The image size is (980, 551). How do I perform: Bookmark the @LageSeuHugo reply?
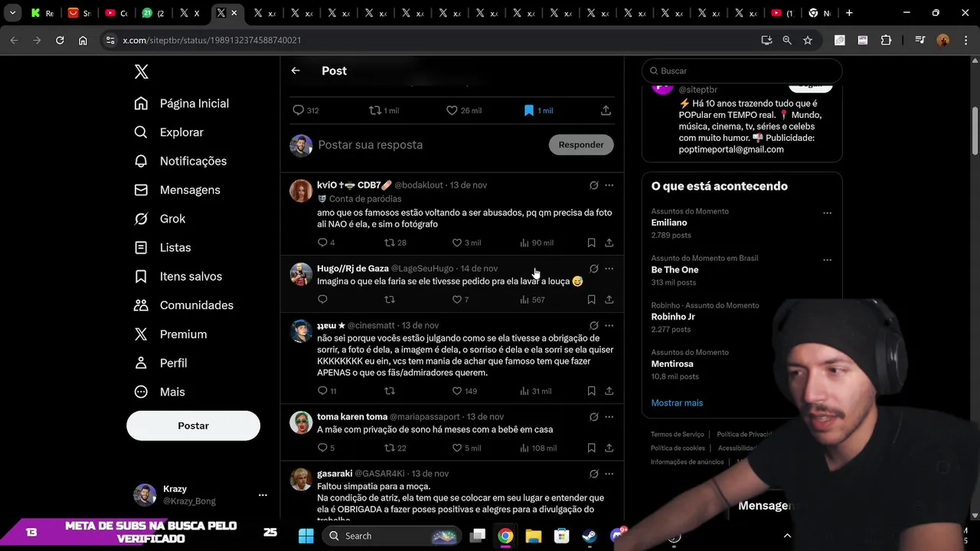pos(591,299)
